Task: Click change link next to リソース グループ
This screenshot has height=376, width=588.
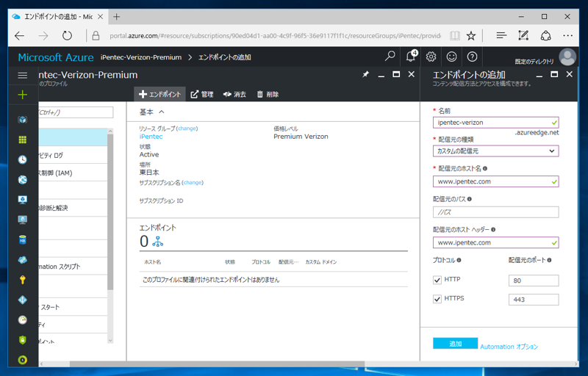Action: 187,129
